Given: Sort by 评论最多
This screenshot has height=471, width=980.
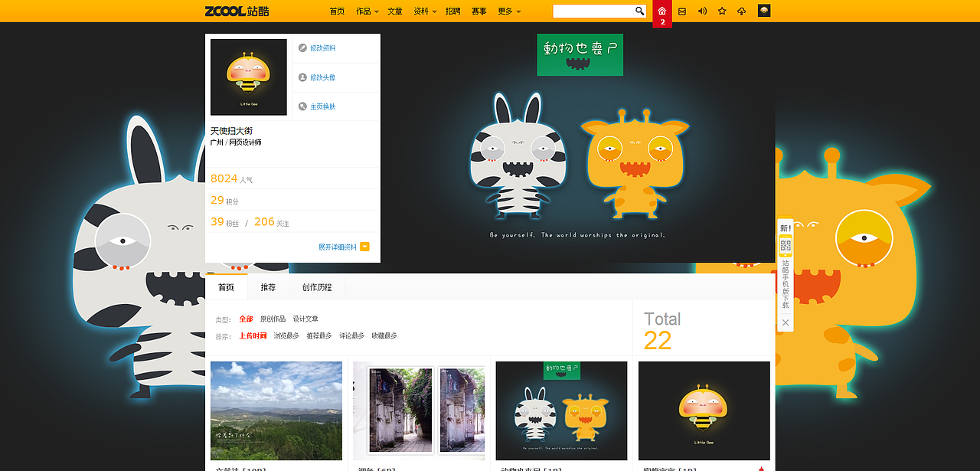Looking at the screenshot, I should tap(351, 335).
